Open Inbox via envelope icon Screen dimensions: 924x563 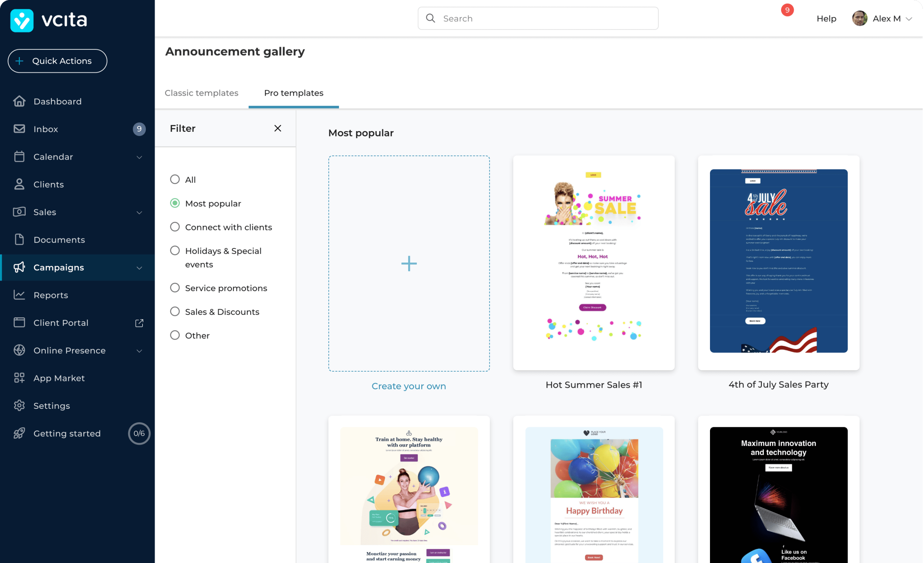click(x=19, y=129)
